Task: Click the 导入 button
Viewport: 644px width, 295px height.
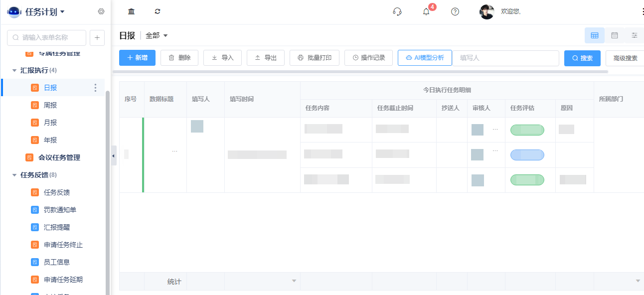Action: [222, 58]
